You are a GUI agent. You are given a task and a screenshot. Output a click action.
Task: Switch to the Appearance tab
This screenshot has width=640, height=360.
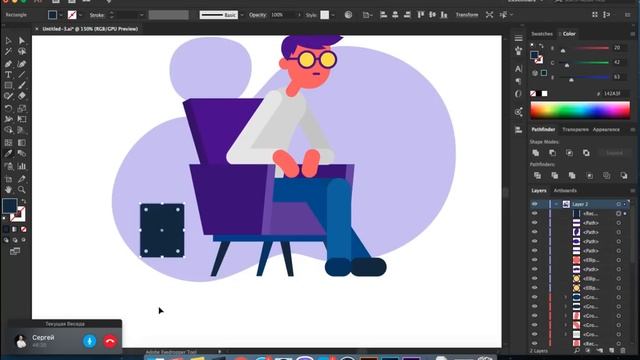pyautogui.click(x=606, y=129)
